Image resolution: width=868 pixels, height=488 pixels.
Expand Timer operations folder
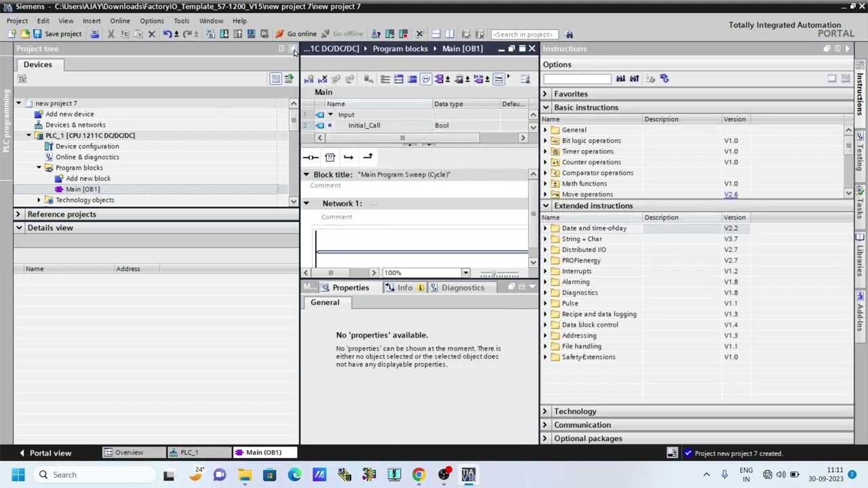545,152
